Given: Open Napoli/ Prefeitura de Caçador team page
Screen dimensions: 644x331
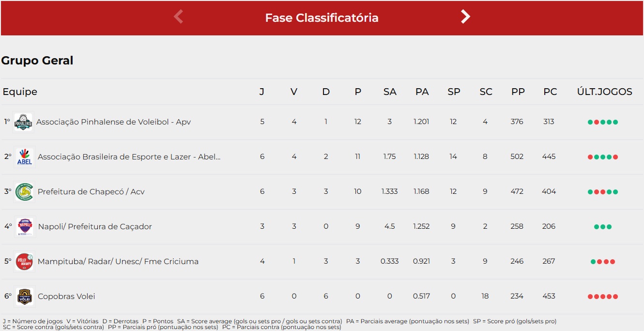Looking at the screenshot, I should tap(95, 227).
